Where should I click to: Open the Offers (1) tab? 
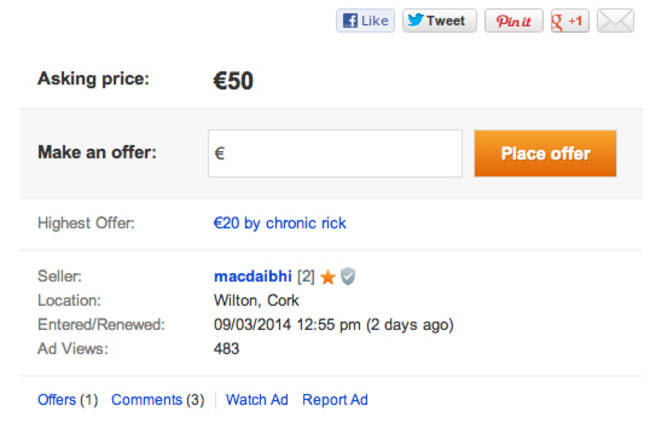coord(68,400)
